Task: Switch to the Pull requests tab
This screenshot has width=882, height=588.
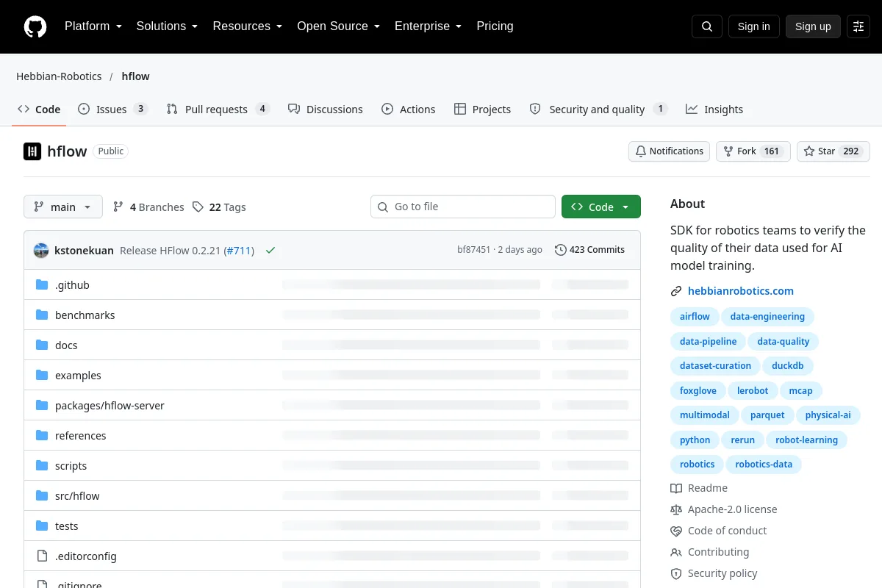Action: pos(218,110)
